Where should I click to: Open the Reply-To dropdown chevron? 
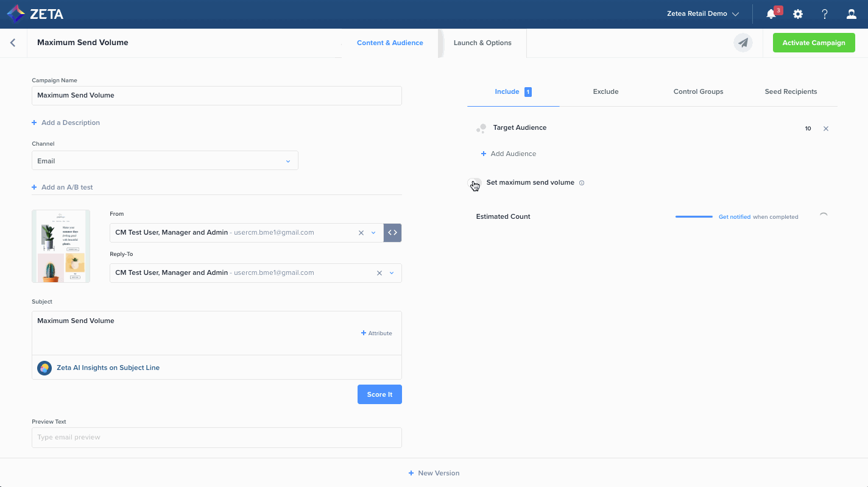point(392,273)
